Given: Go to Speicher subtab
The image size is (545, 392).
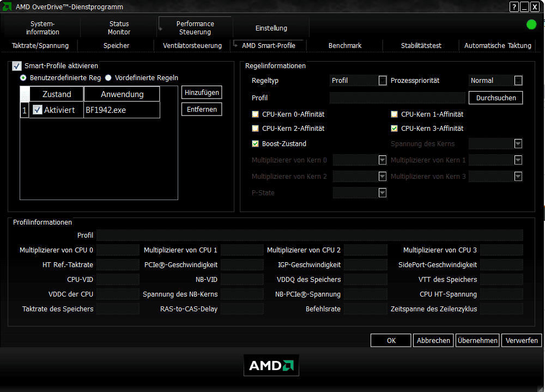Looking at the screenshot, I should 116,46.
